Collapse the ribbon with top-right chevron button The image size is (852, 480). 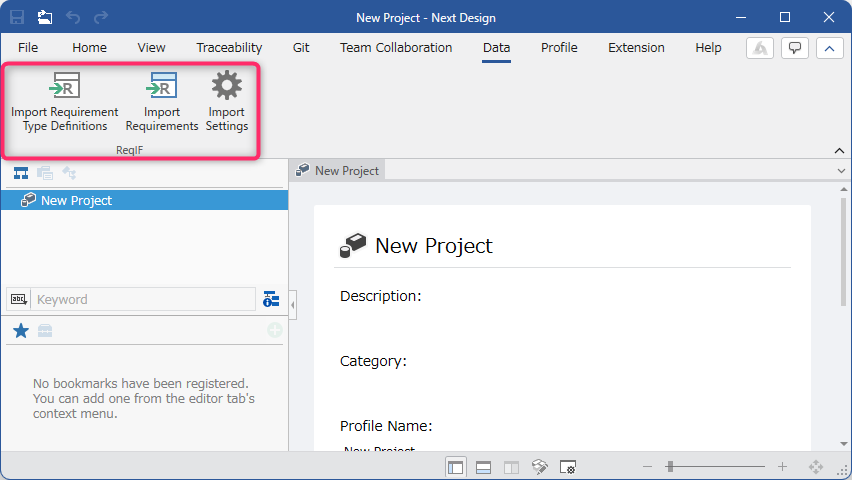coord(829,48)
